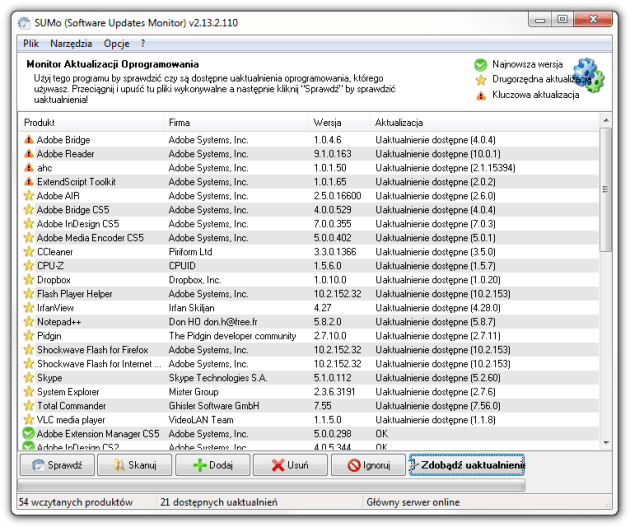This screenshot has height=527, width=630.
Task: Click Piriform Ltd company cell
Action: (x=190, y=252)
